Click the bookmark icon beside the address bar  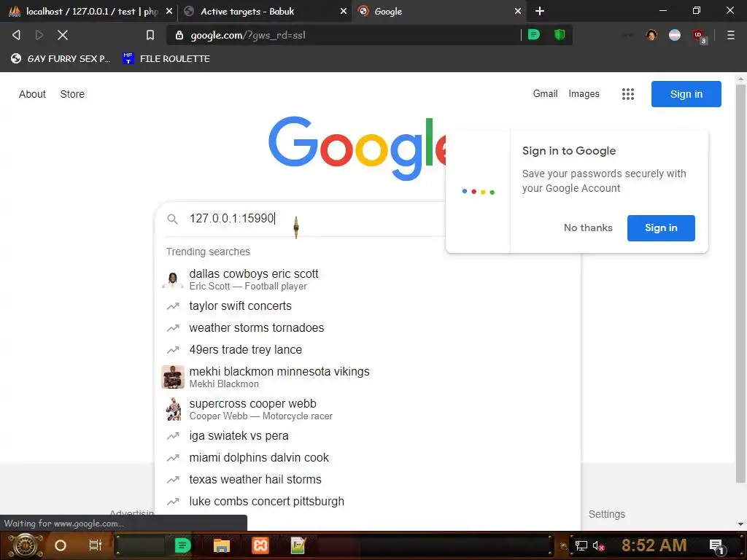pos(150,35)
